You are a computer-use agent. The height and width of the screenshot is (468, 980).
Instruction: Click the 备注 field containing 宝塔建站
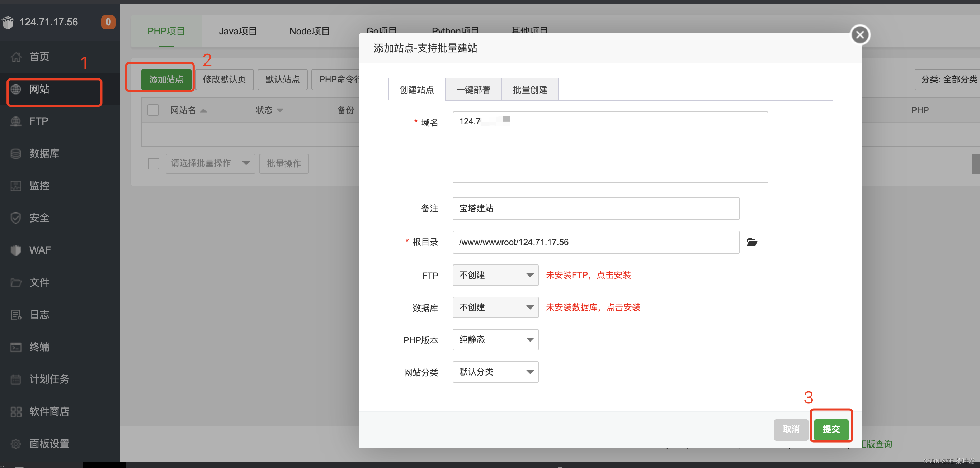click(x=596, y=209)
